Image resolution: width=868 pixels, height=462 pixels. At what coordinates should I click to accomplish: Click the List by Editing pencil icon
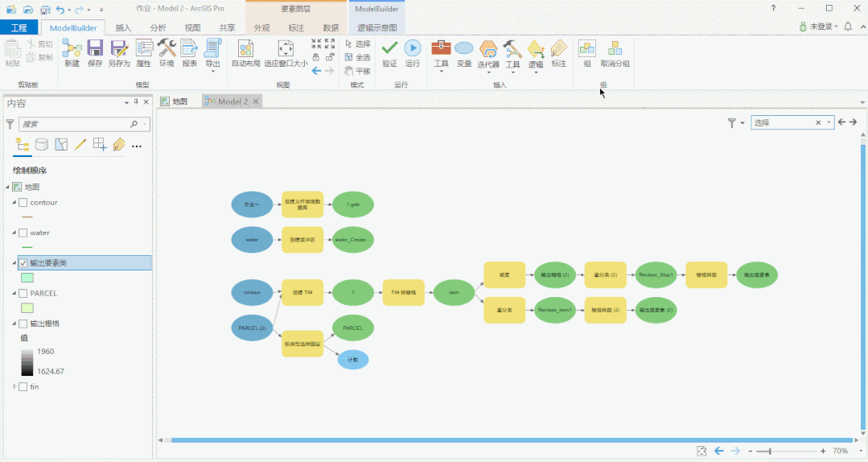coord(80,145)
